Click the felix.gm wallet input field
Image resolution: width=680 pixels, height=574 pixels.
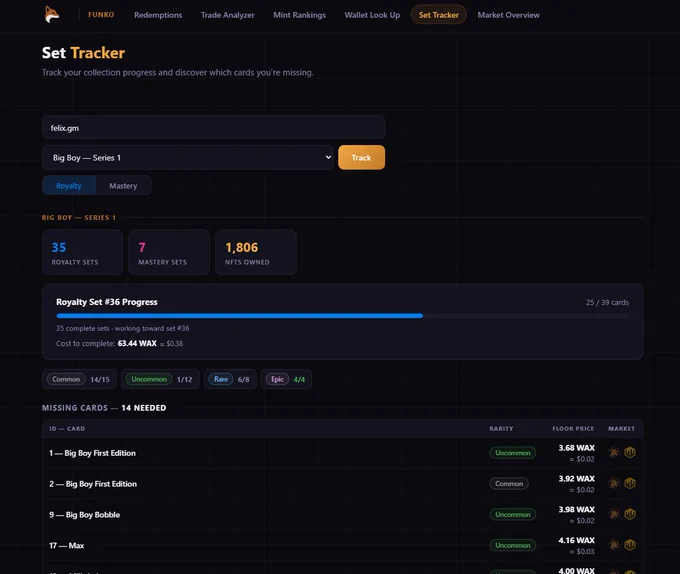(213, 127)
